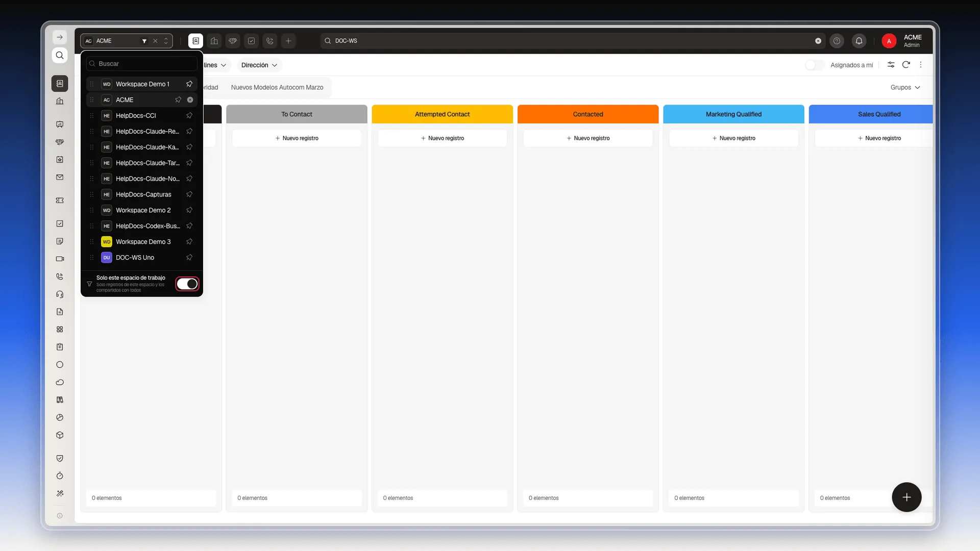Open the sidebar search magnifier
980x551 pixels.
coord(60,56)
